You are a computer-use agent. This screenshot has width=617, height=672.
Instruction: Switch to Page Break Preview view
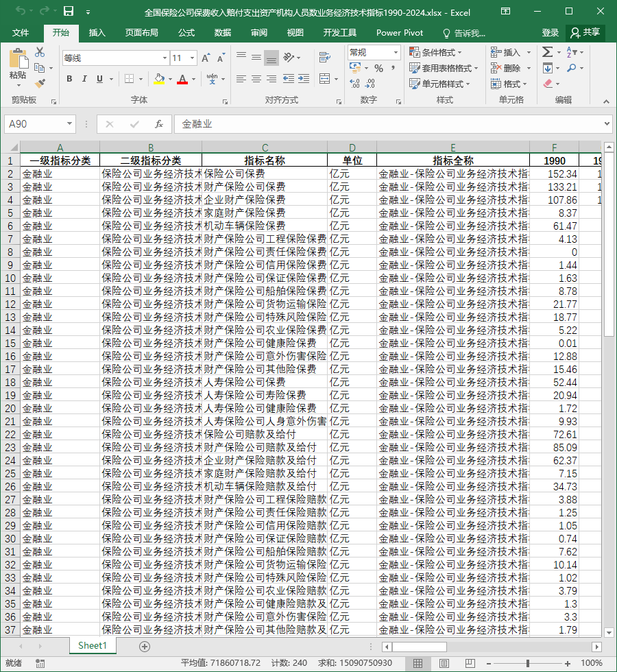(x=470, y=664)
